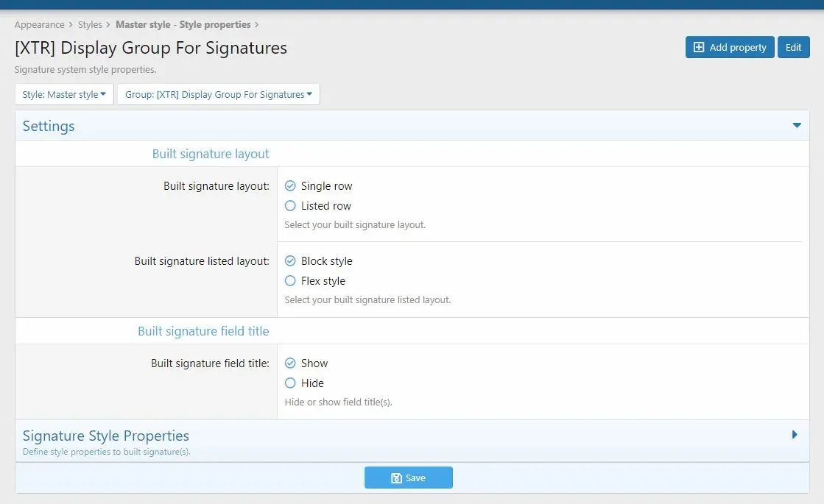824x504 pixels.
Task: Click the plus icon on Add property
Action: click(x=698, y=47)
